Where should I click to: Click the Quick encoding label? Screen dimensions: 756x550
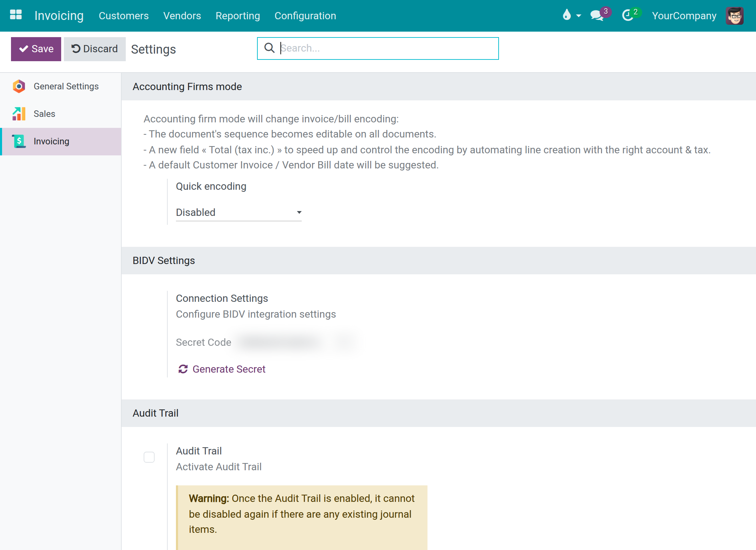click(211, 186)
